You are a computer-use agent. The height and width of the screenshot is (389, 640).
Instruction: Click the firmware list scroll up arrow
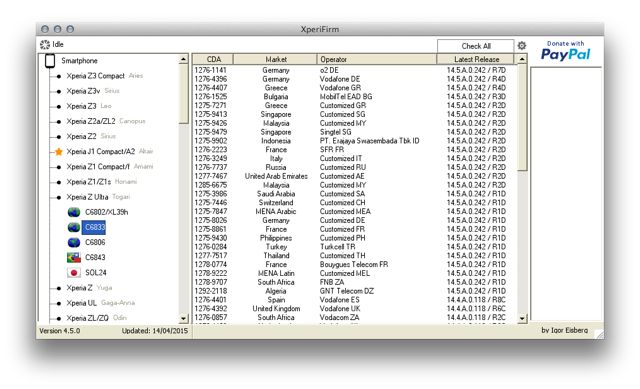(x=522, y=60)
